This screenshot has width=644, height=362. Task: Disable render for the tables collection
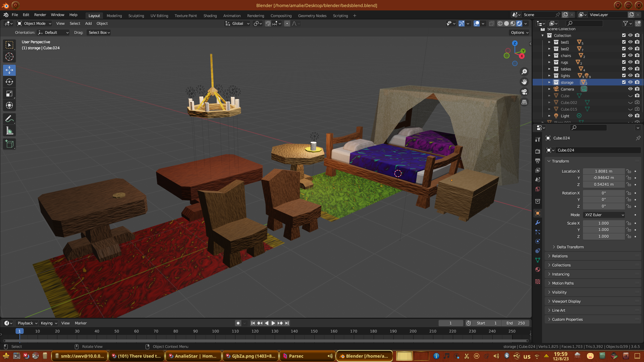tap(637, 69)
